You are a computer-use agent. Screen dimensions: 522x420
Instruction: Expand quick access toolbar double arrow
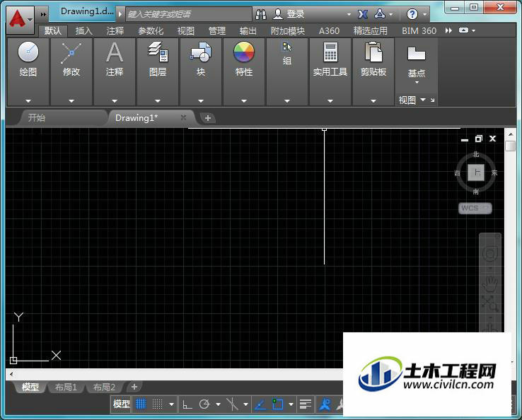(43, 14)
